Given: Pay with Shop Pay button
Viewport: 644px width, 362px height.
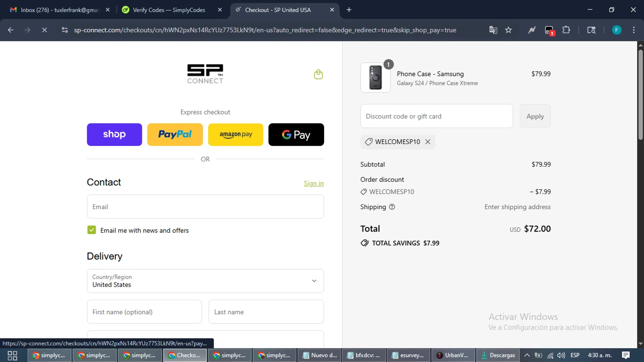Looking at the screenshot, I should pos(114,134).
